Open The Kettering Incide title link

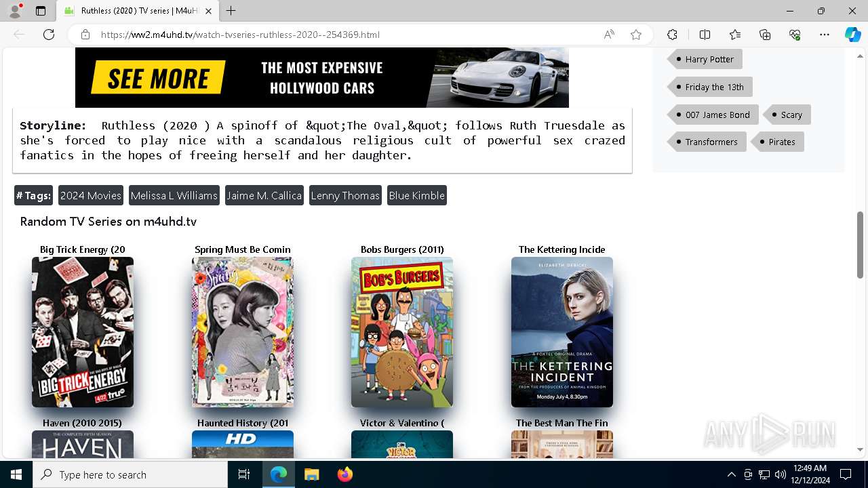click(562, 249)
